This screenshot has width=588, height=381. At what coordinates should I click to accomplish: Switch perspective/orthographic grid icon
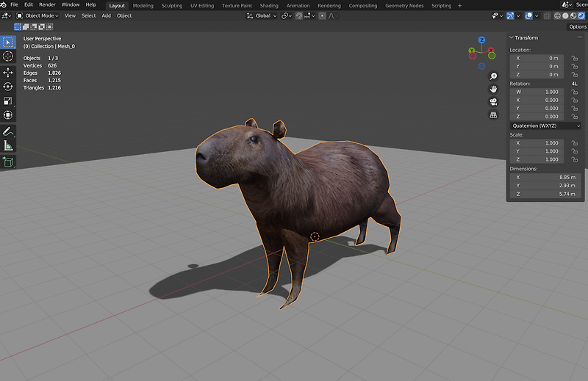[493, 115]
